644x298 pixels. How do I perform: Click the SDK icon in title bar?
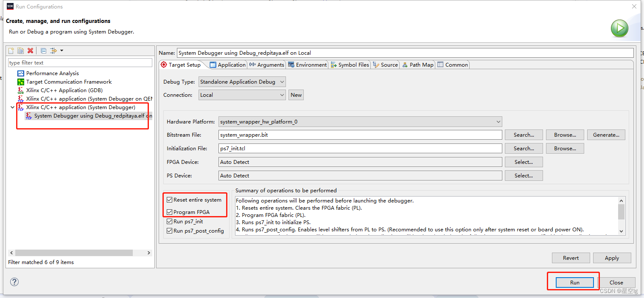click(10, 6)
